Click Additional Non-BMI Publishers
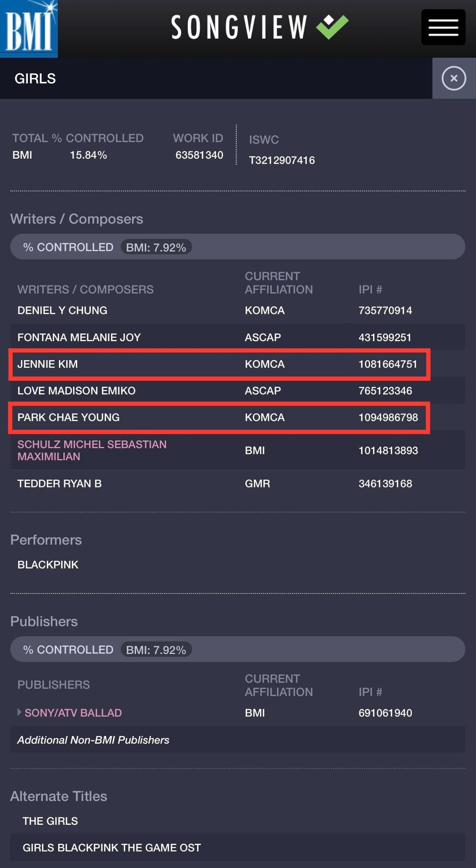476x868 pixels. 93,740
